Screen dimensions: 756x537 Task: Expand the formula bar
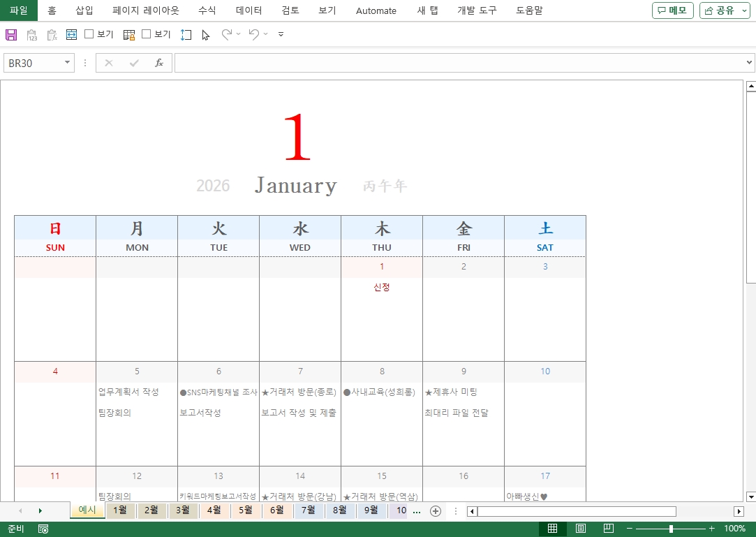pyautogui.click(x=749, y=63)
